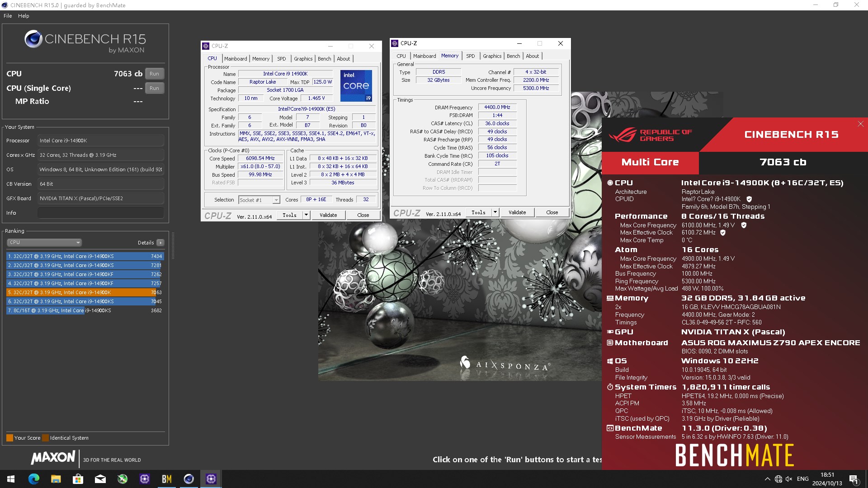Viewport: 868px width, 488px height.
Task: Switch to Bench tab in left CPU-Z
Action: click(x=324, y=59)
